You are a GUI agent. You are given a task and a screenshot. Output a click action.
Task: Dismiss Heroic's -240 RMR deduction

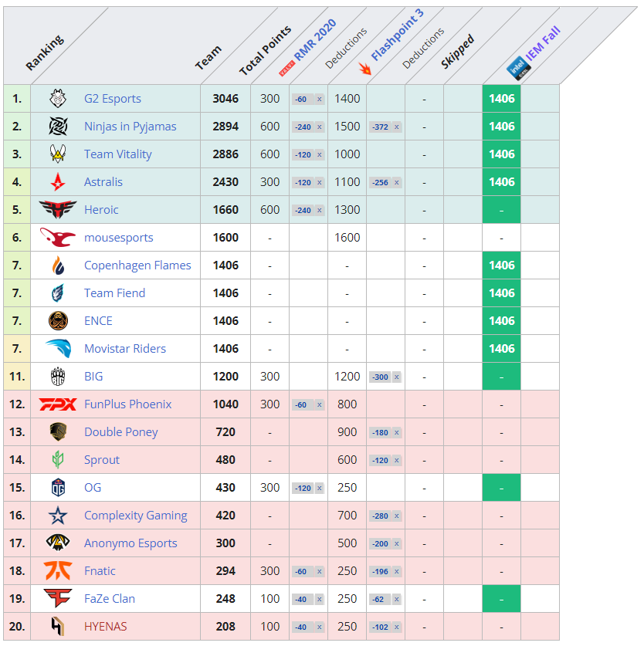(319, 210)
